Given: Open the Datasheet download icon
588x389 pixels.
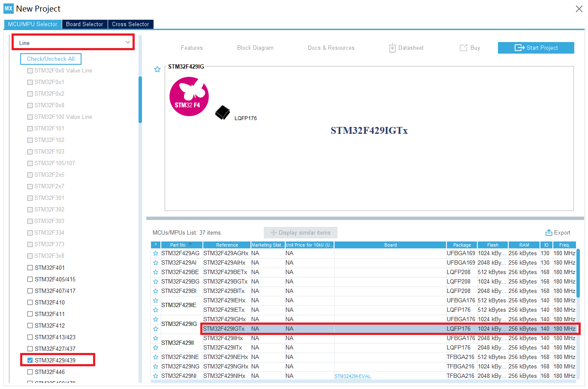Looking at the screenshot, I should pos(392,48).
